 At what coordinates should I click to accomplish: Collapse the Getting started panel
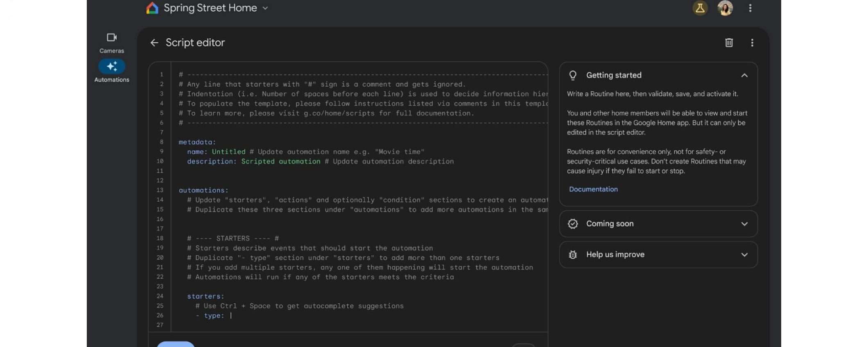tap(744, 75)
